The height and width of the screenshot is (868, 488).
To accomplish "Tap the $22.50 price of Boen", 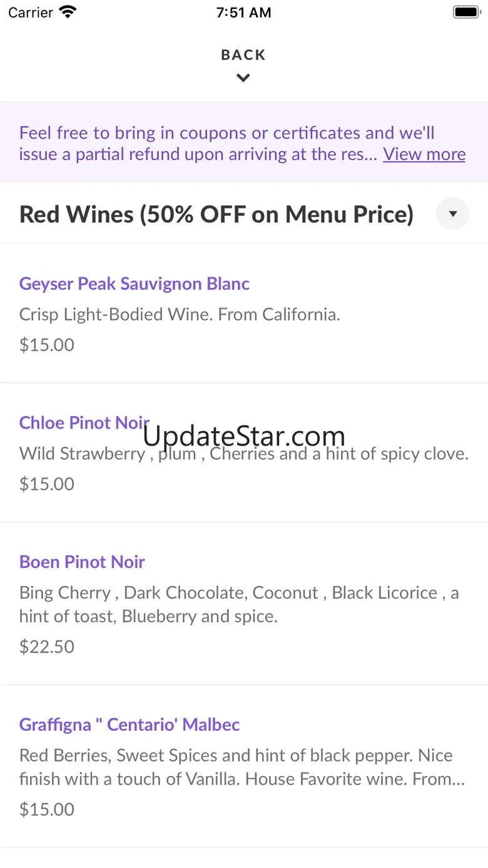I will click(47, 646).
